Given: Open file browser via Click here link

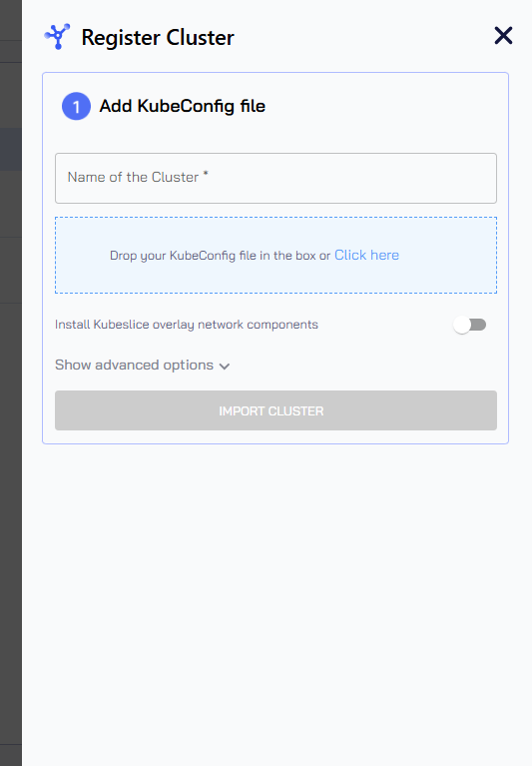Looking at the screenshot, I should click(366, 255).
